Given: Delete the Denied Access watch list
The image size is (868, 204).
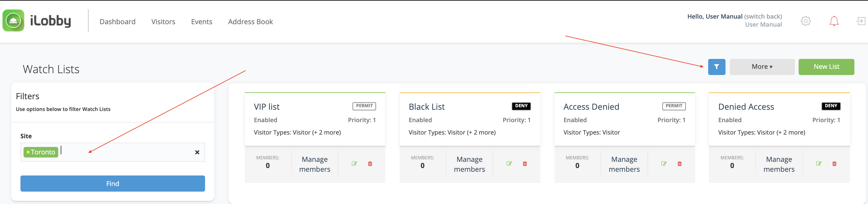Looking at the screenshot, I should tap(834, 163).
